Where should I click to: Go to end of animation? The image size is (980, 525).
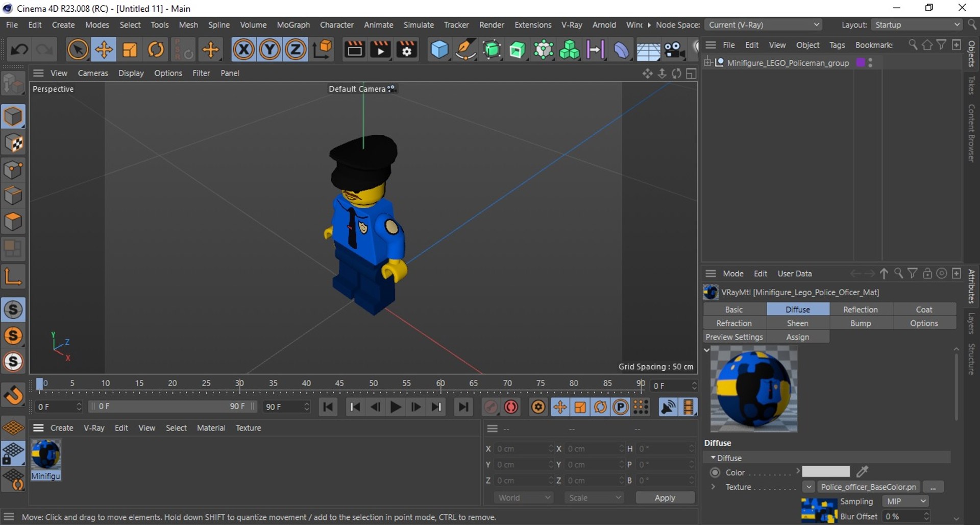pos(463,407)
